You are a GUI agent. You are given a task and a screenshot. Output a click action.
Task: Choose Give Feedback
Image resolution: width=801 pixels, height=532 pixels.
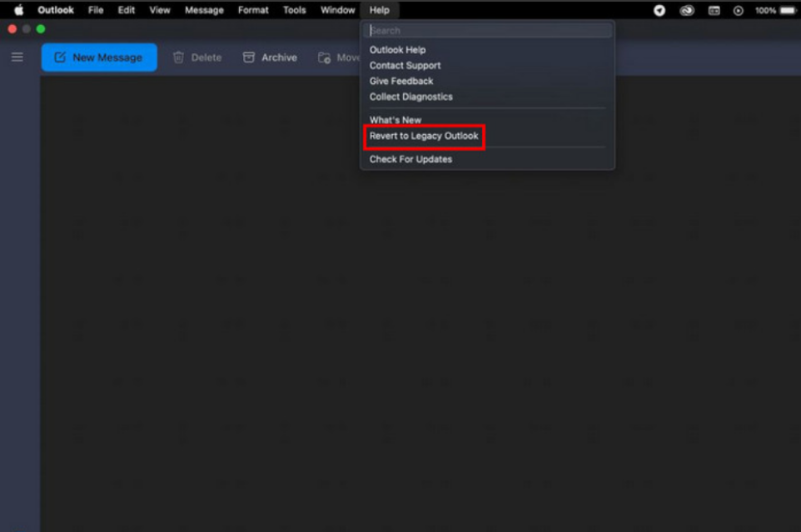tap(401, 82)
